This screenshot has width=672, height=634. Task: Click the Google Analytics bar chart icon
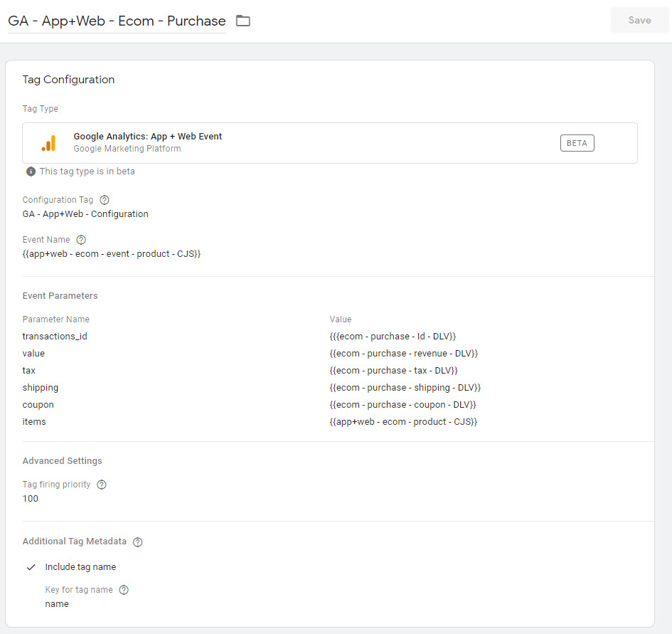pos(49,143)
